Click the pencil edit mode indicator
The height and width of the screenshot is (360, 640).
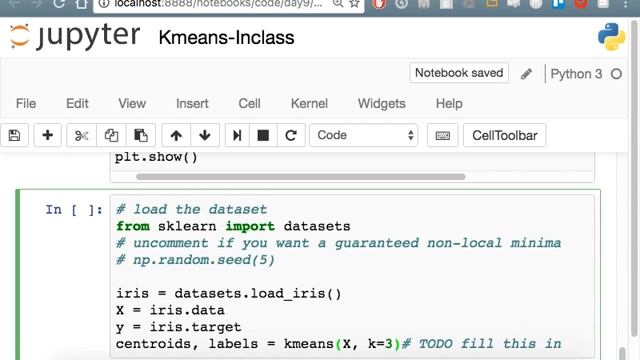point(527,74)
